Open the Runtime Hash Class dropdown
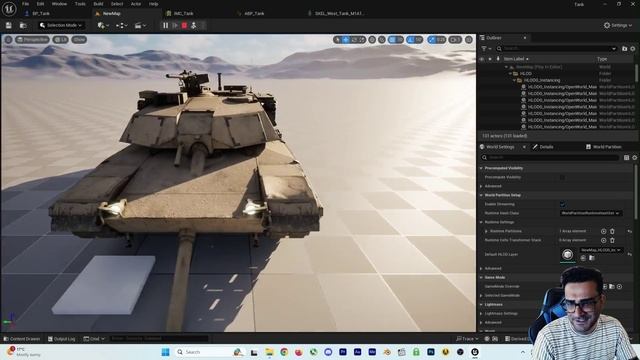640x360 pixels. [590, 213]
